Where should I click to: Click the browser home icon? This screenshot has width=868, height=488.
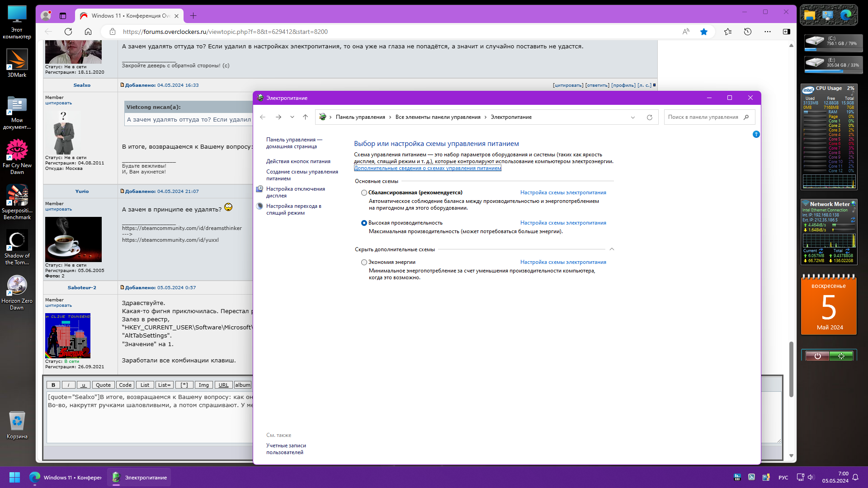[88, 32]
